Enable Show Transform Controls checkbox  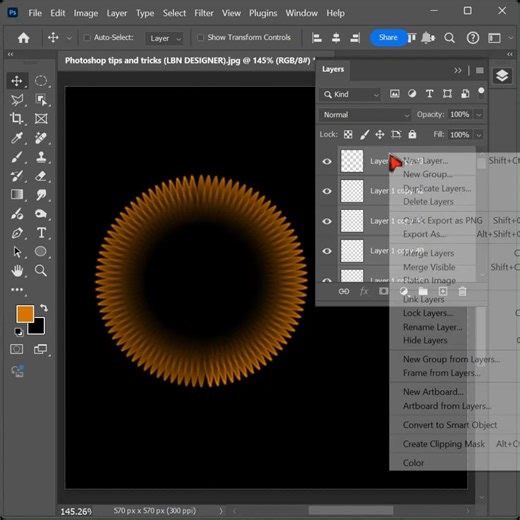click(x=200, y=38)
